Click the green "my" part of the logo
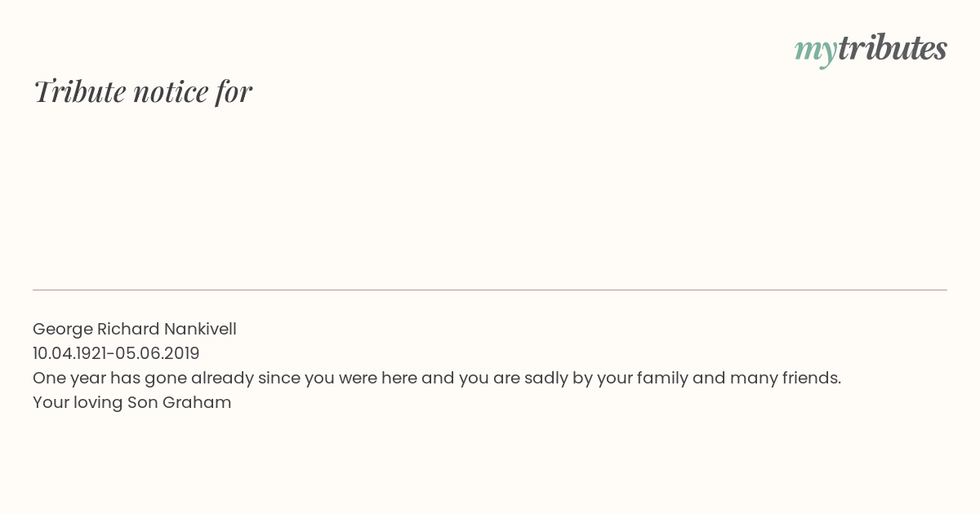The height and width of the screenshot is (514, 980). coord(815,52)
